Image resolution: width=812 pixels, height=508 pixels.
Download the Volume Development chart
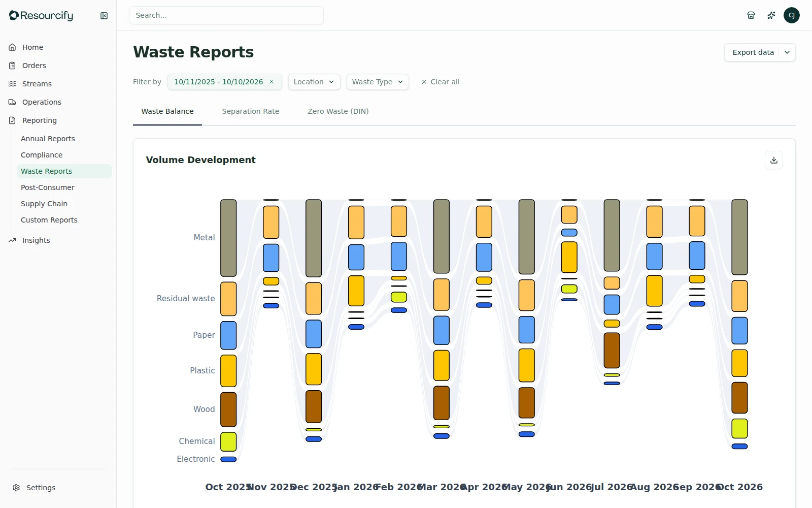774,160
